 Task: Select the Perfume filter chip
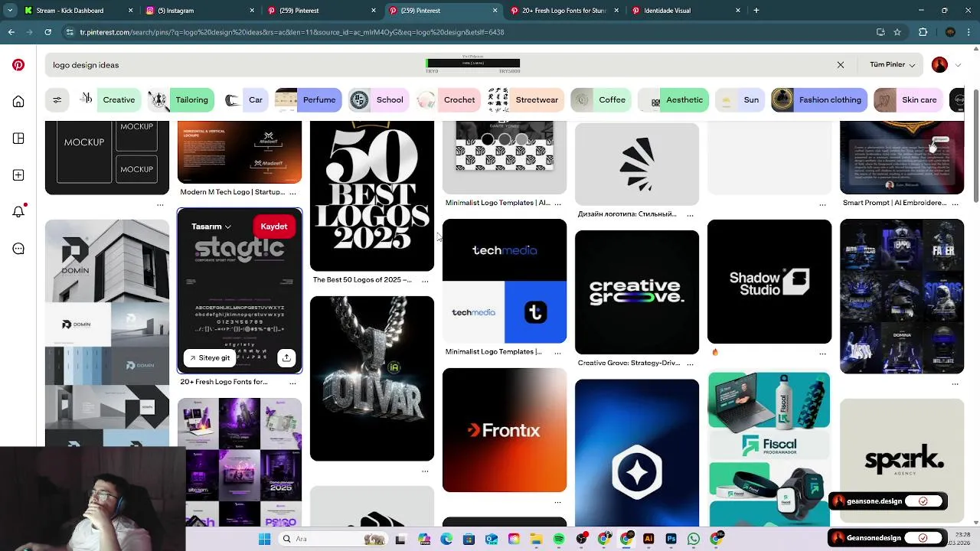(x=308, y=100)
